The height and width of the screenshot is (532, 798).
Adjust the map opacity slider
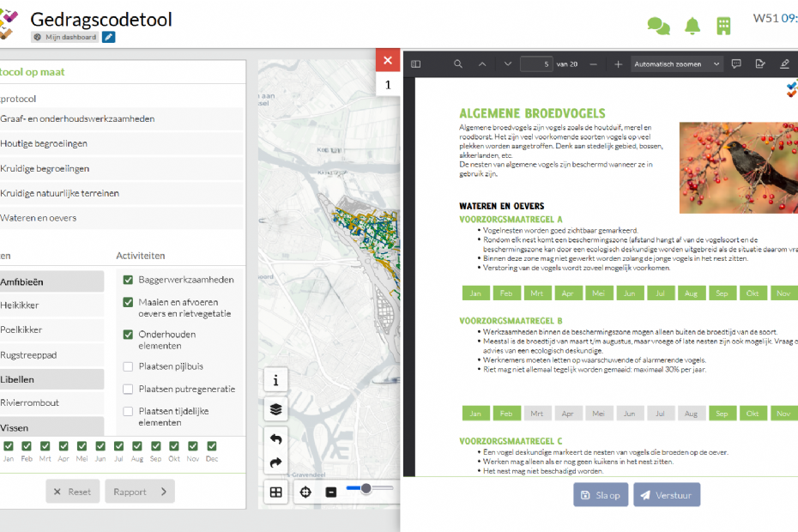point(366,488)
